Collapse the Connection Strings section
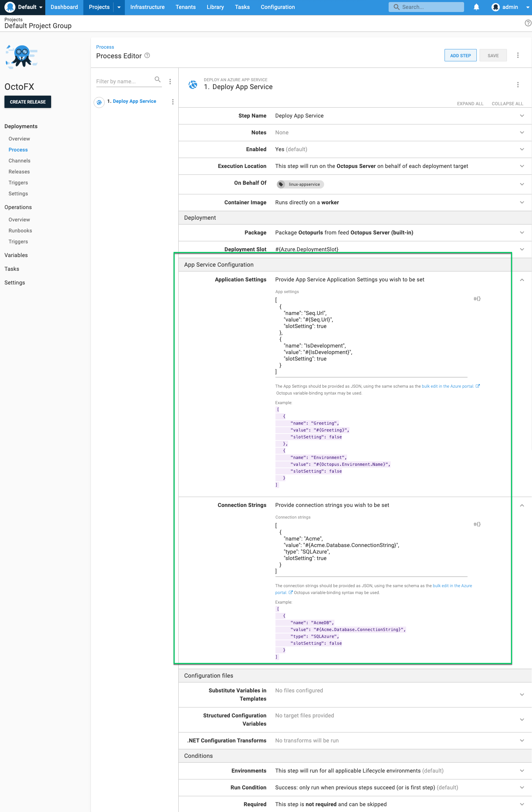Image resolution: width=532 pixels, height=812 pixels. tap(522, 506)
